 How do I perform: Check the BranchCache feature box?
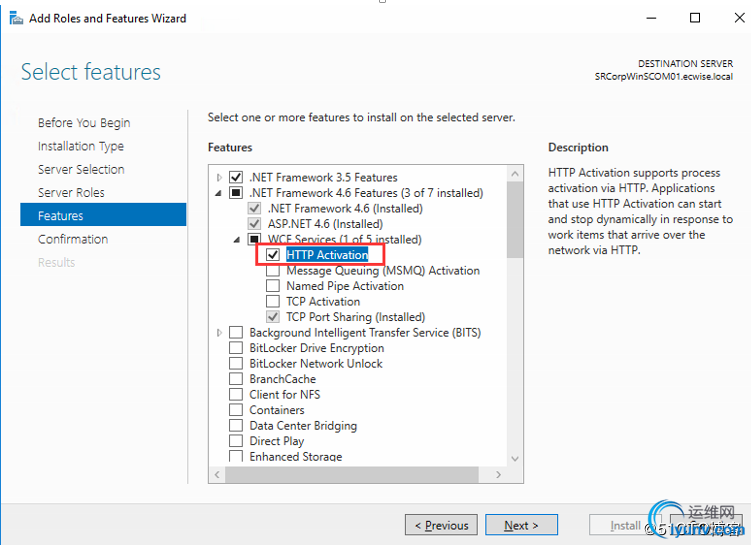236,379
